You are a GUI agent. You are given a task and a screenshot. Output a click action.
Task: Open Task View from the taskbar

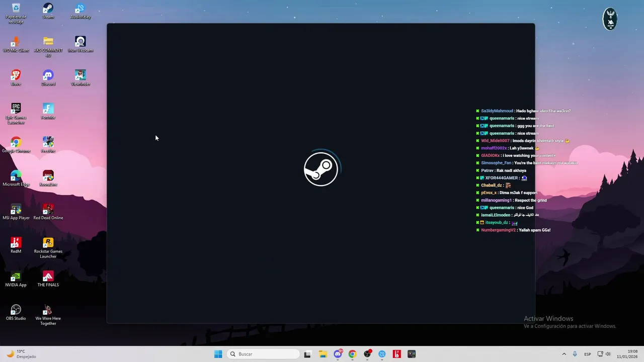pyautogui.click(x=307, y=354)
